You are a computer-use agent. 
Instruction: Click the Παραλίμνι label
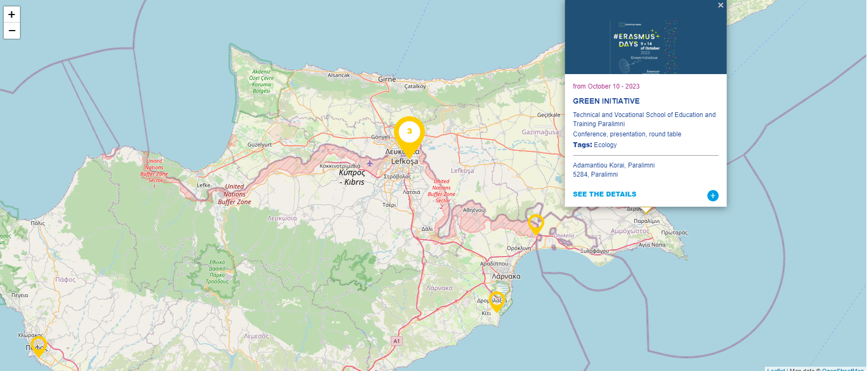click(647, 221)
